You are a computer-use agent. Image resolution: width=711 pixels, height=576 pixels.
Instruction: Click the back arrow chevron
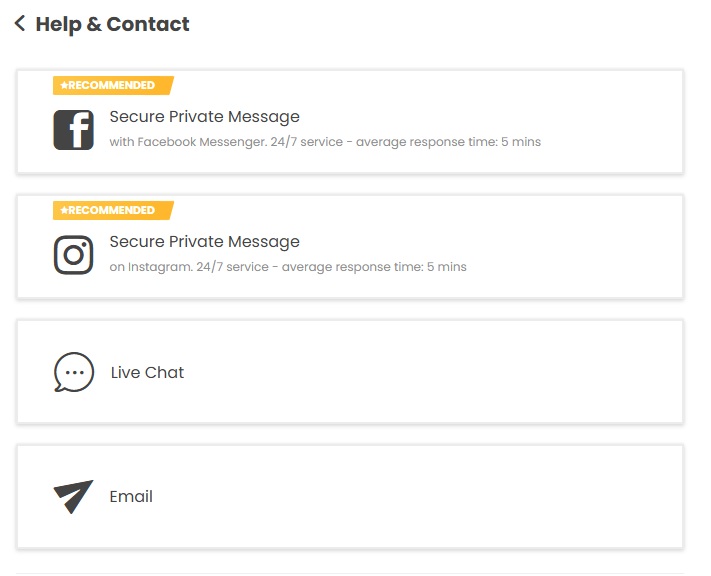pyautogui.click(x=20, y=24)
